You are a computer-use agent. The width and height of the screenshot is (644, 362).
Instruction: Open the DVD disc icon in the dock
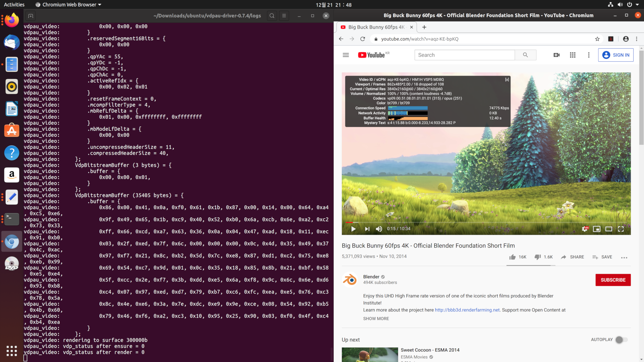pos(12,264)
